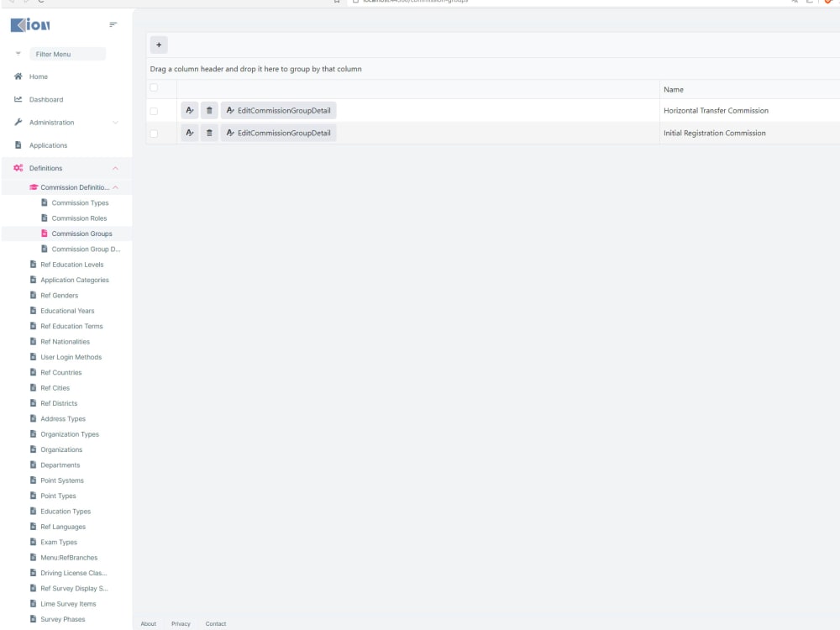
Task: Click the filter icon beside Filter Menu
Action: (18, 54)
